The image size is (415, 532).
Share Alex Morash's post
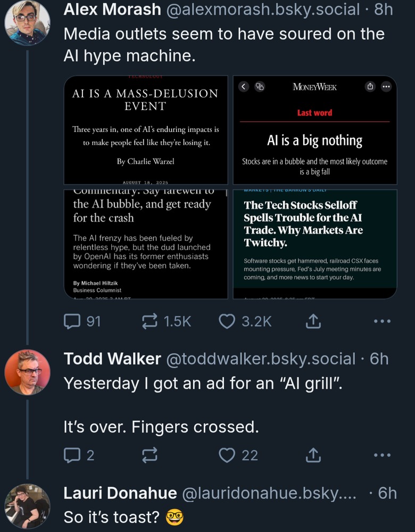pos(313,321)
